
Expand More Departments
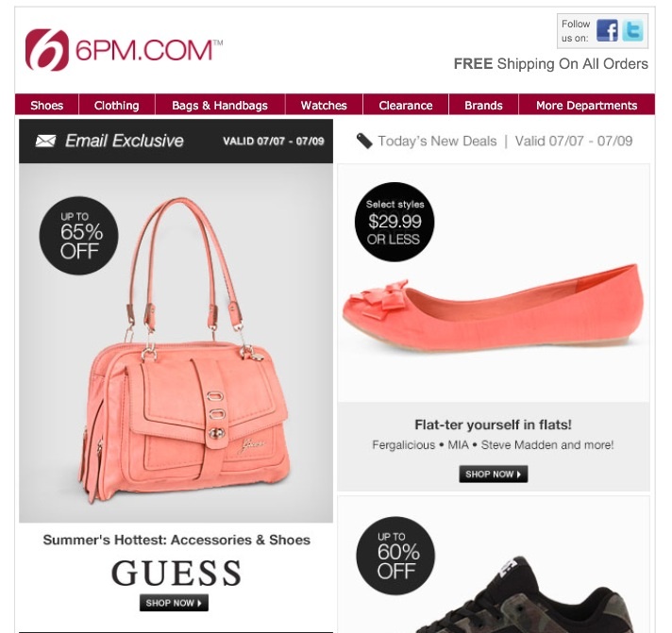pyautogui.click(x=587, y=106)
